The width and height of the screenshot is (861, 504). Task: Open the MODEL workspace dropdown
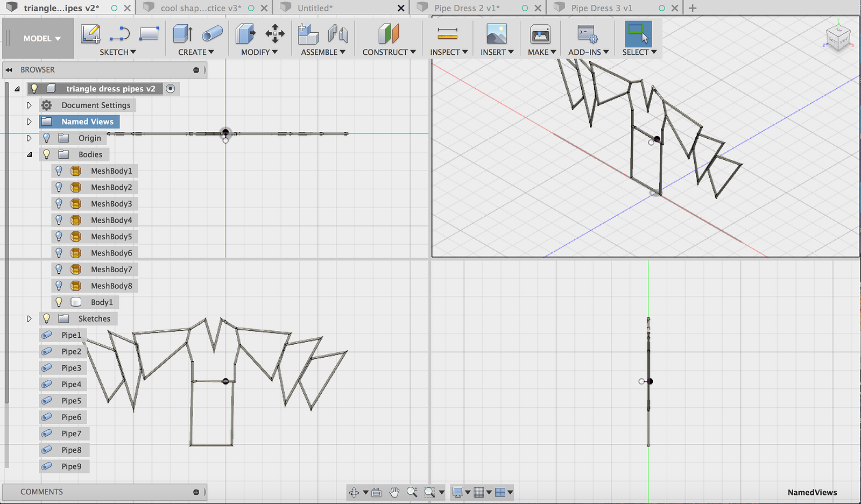[x=41, y=39]
